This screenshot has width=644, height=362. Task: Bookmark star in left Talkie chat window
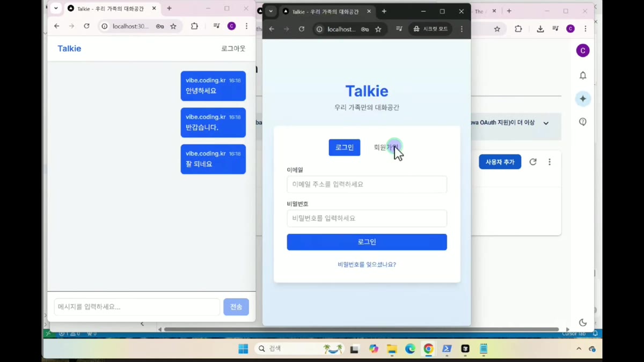[x=173, y=26]
